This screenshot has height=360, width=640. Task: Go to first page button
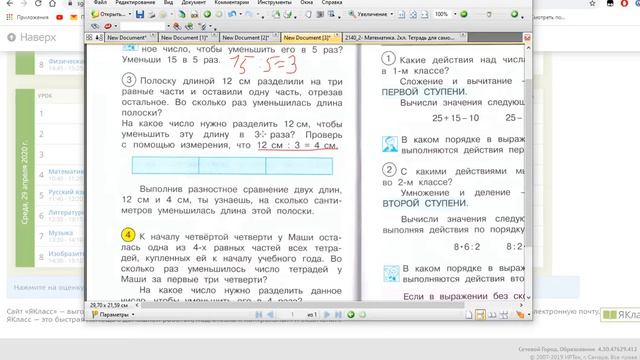pos(259,315)
